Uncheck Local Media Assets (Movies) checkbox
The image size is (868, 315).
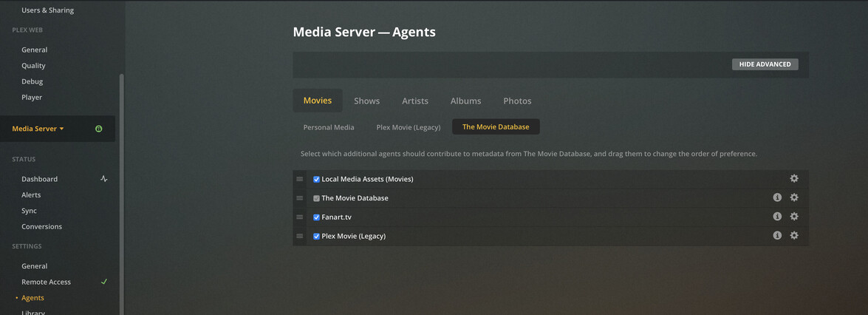point(317,179)
